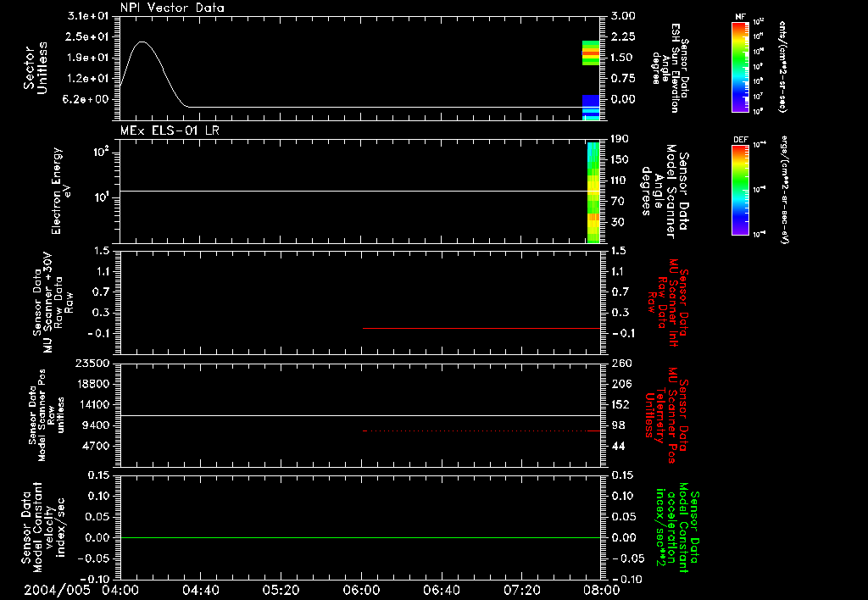Click the green 'Model Constant acceleration' label

point(677,528)
